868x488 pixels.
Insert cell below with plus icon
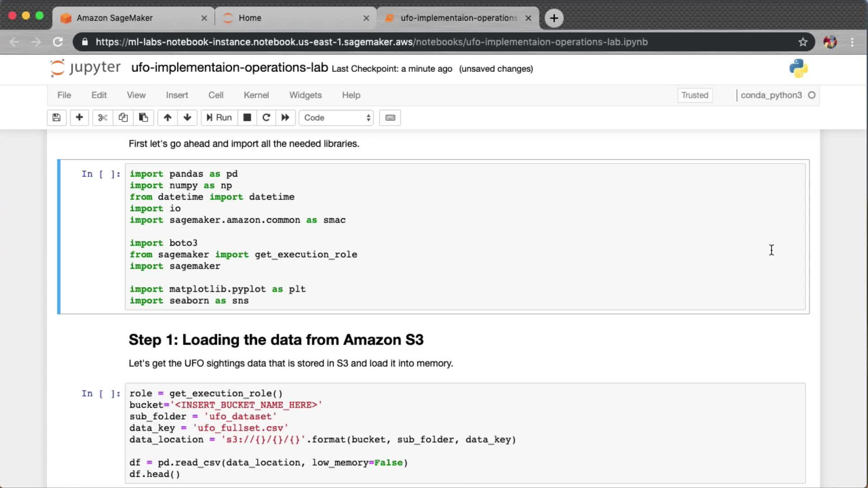[x=79, y=117]
